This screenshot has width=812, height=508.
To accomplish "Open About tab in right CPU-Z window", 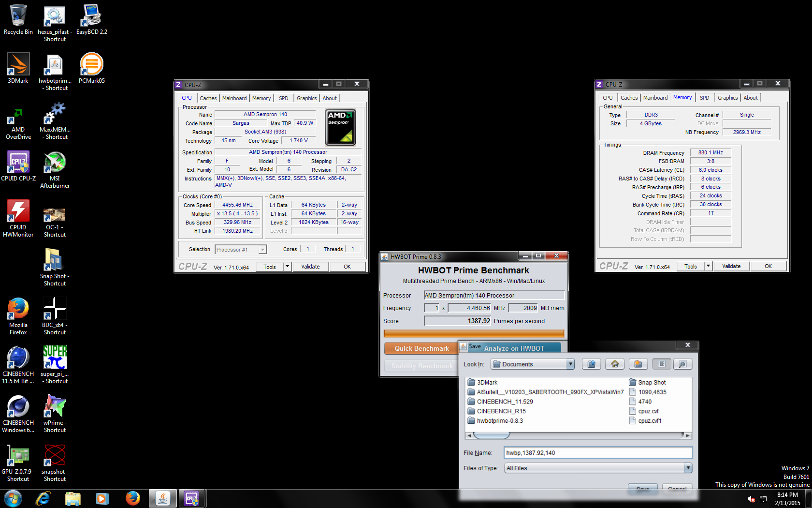I will click(x=751, y=98).
